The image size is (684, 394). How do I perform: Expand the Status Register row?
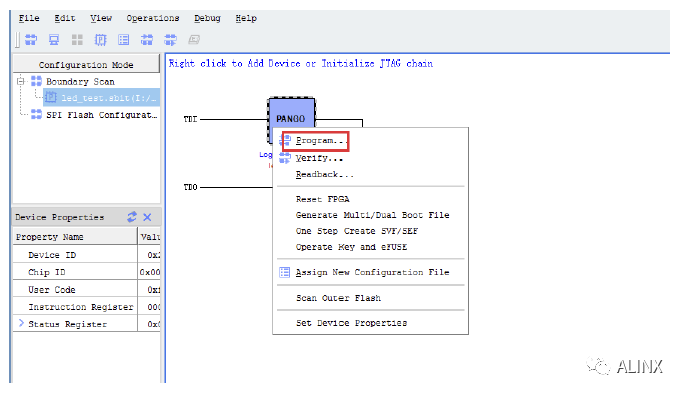[21, 323]
